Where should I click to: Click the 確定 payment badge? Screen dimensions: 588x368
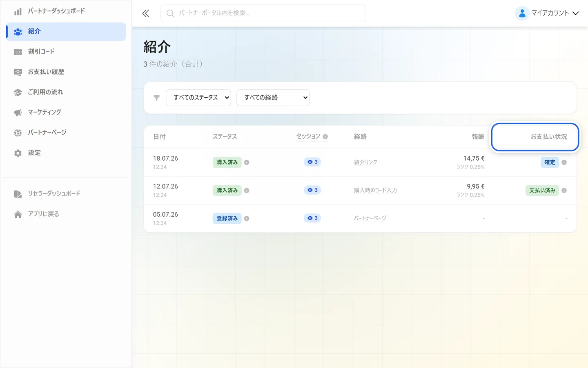point(550,162)
